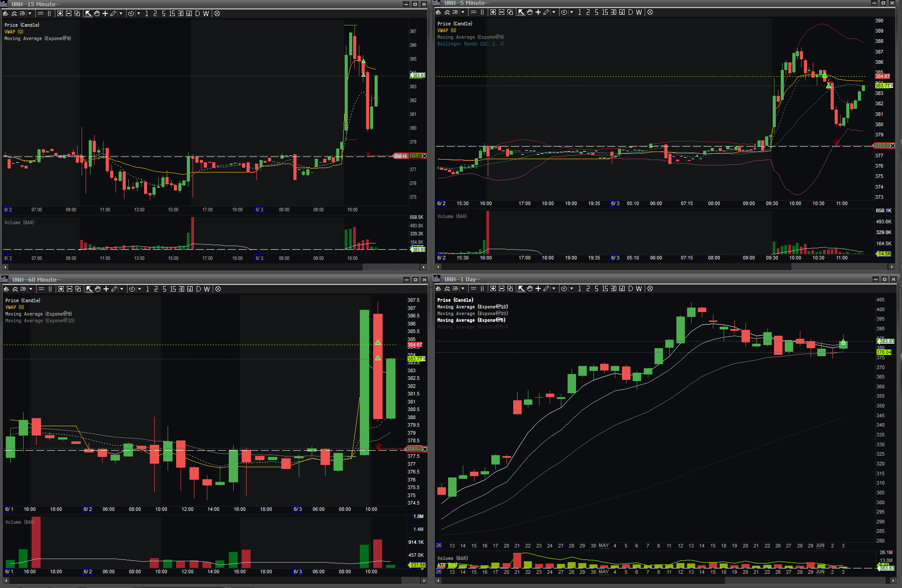This screenshot has height=588, width=902.
Task: Select VWAP study label in 15 Minute chart
Action: click(14, 32)
